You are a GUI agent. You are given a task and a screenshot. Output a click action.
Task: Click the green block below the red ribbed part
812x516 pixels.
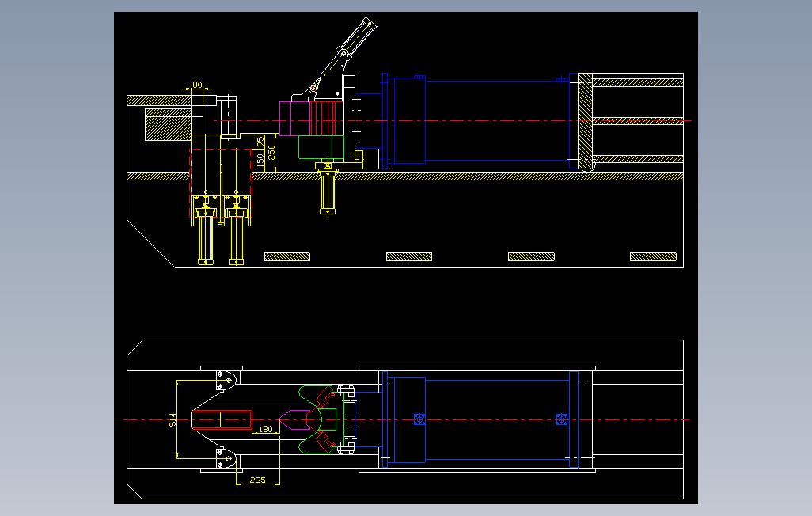coord(321,147)
